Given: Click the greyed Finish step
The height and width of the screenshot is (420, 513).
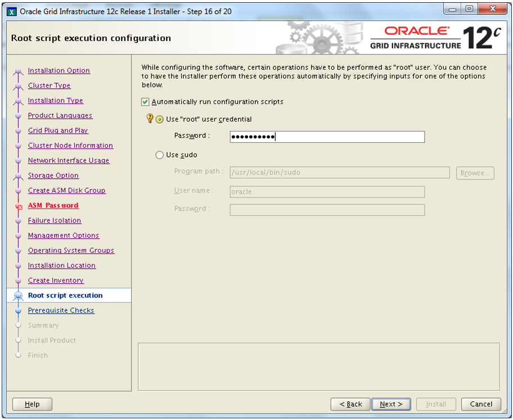Looking at the screenshot, I should tap(38, 355).
